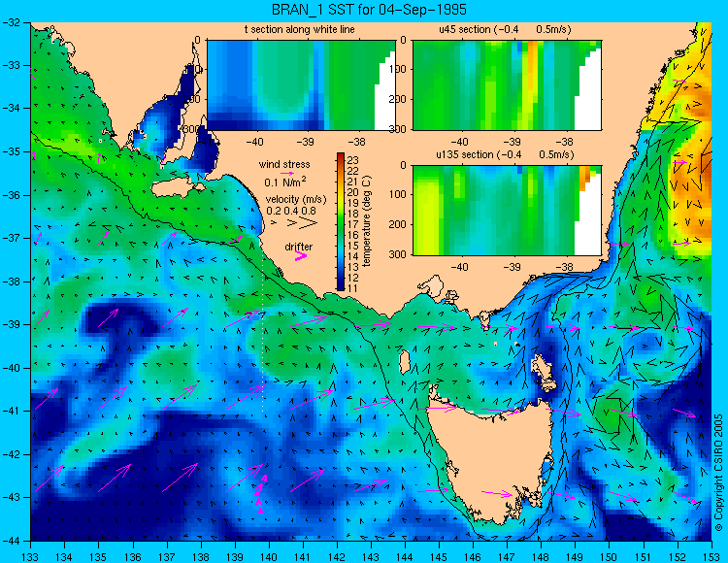Click longitude axis label 136
This screenshot has height=563, width=728.
(132, 557)
